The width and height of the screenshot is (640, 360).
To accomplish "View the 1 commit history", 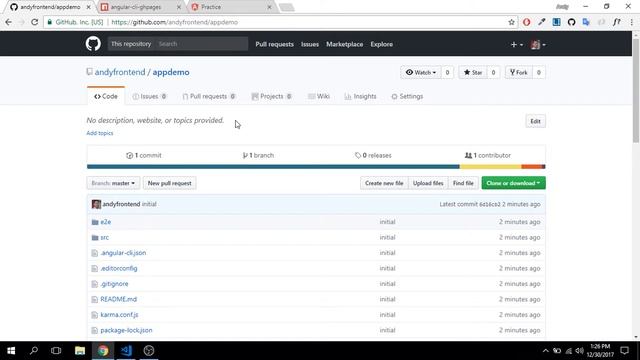I will pyautogui.click(x=144, y=156).
